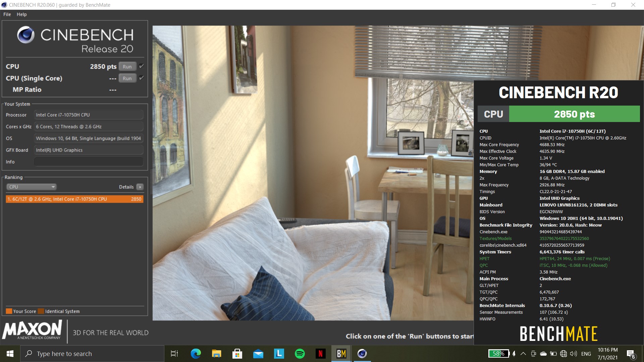The image size is (644, 362).
Task: Click the ENG language indicator
Action: 586,354
